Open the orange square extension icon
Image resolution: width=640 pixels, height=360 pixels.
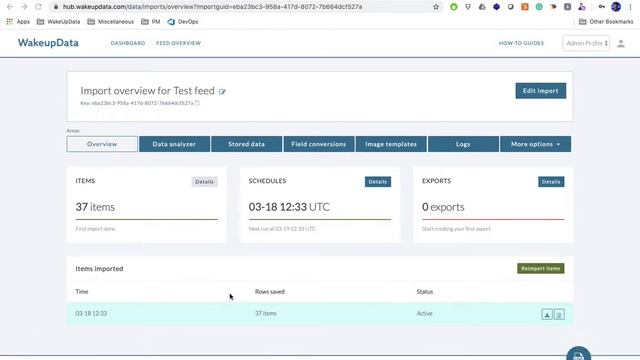pyautogui.click(x=525, y=7)
